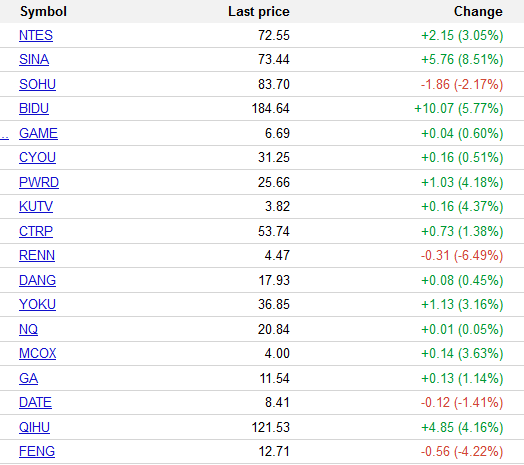
Task: Open the SINA ticker link
Action: pos(34,60)
